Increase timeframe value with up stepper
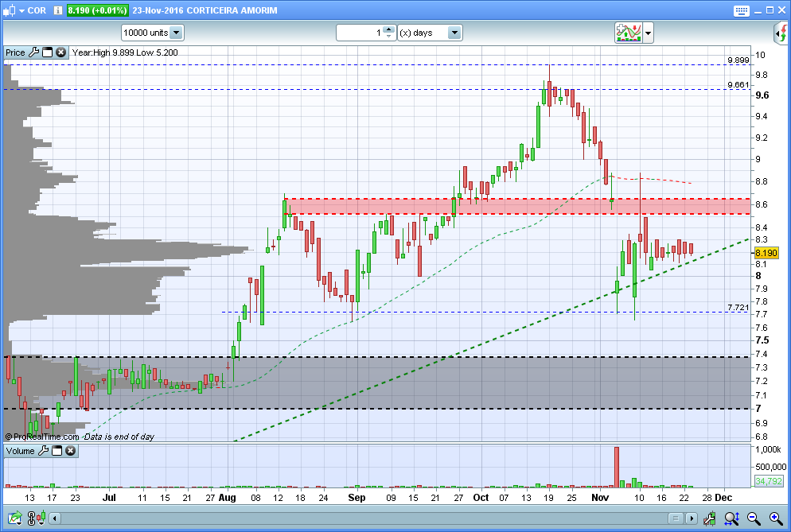The image size is (791, 532). click(388, 29)
